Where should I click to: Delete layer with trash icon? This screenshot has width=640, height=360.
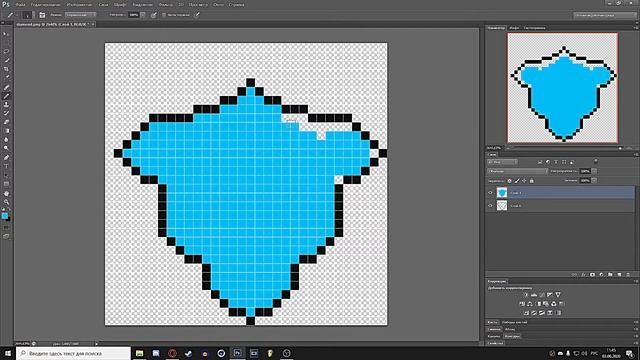click(628, 275)
